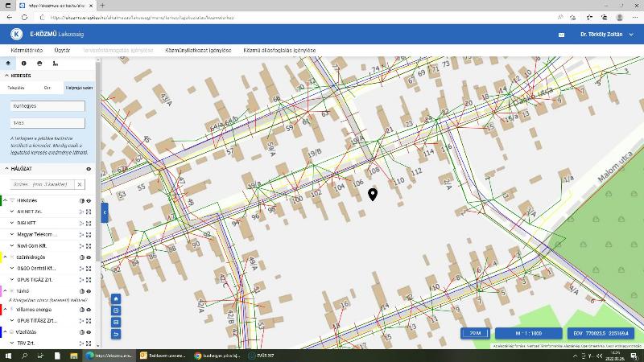Viewport: 644px width, 362px height.
Task: Click highlight icon for Novi-Com Kft.
Action: pos(81,246)
